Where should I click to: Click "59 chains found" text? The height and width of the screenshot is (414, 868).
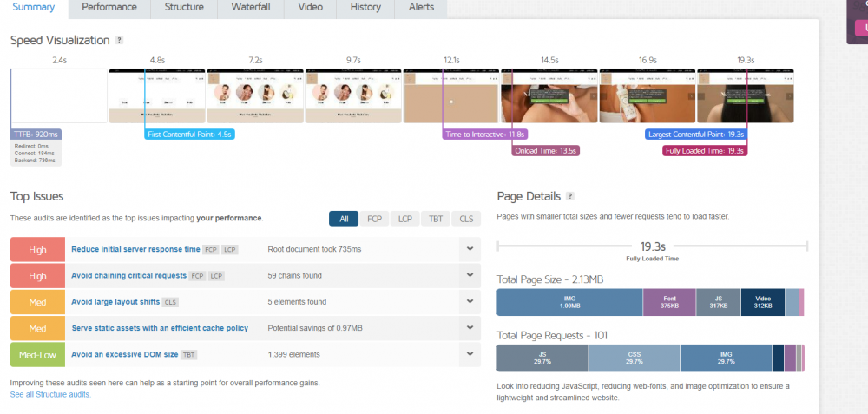294,276
